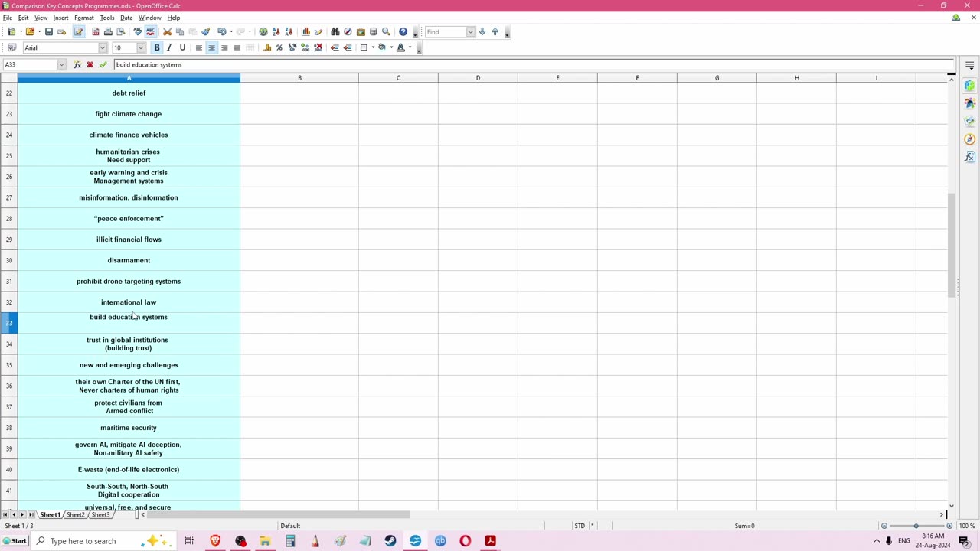980x551 pixels.
Task: Click the Cut scissors icon
Action: click(167, 32)
